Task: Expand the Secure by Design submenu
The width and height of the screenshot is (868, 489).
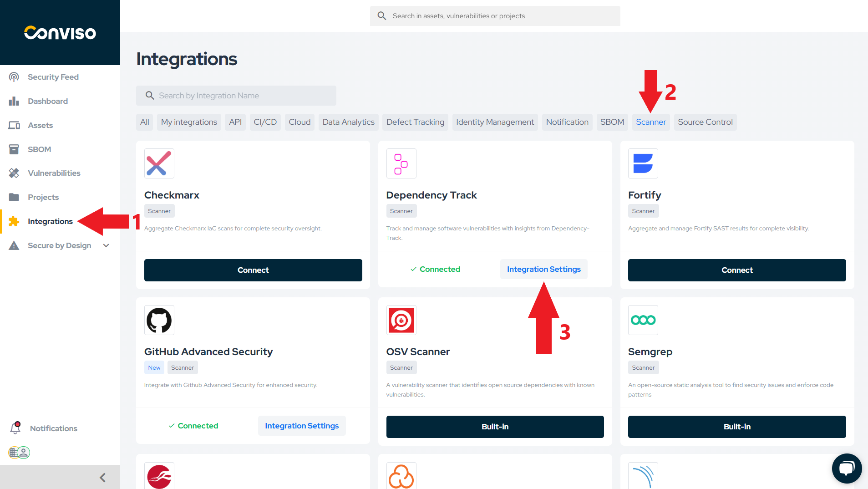Action: (x=106, y=245)
